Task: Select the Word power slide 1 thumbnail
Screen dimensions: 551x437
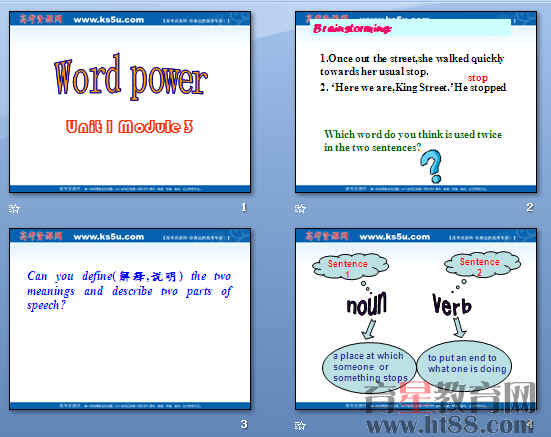Action: (x=130, y=102)
